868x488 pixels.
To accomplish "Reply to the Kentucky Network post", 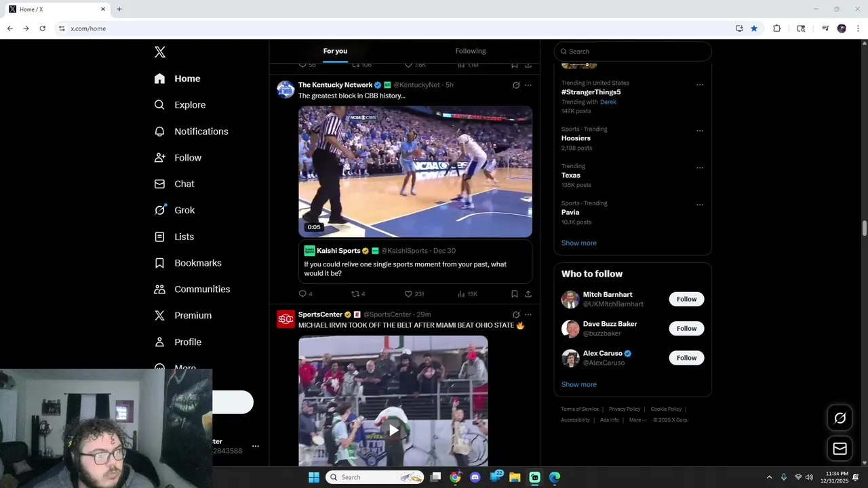I will click(306, 293).
